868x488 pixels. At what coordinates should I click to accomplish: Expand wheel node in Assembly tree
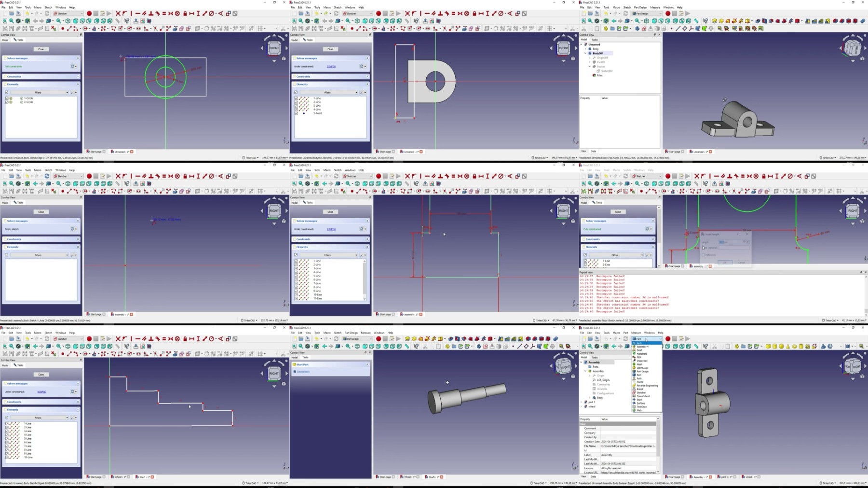tap(582, 406)
